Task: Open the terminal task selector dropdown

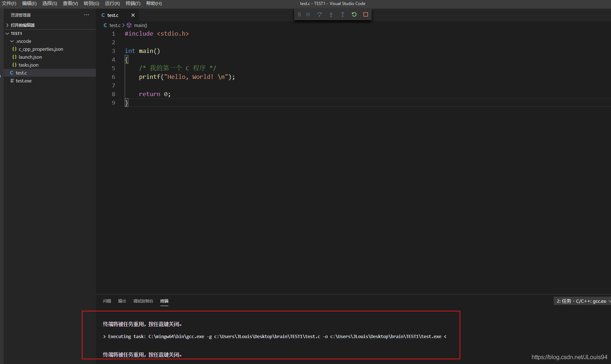Action: pyautogui.click(x=582, y=301)
